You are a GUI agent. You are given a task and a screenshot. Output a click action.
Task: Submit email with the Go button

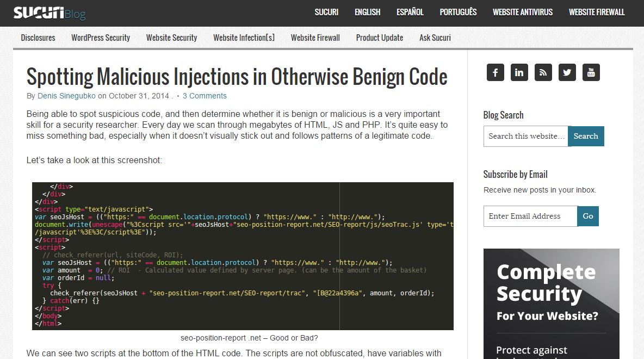click(588, 216)
